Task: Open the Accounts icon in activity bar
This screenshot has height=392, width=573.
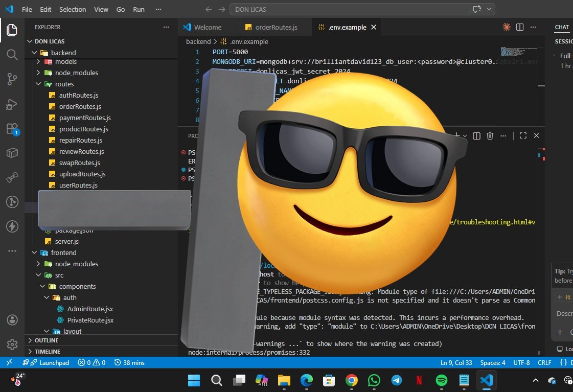Action: [12, 320]
